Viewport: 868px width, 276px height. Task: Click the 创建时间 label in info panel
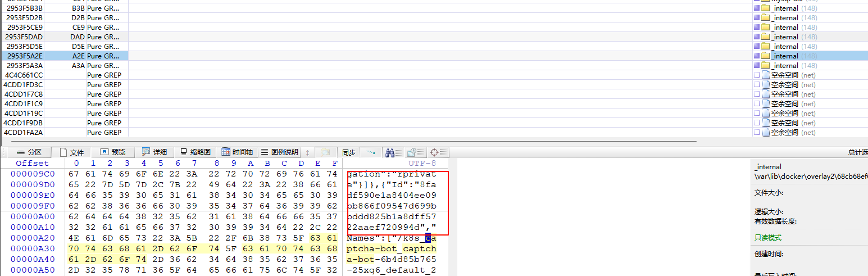click(769, 254)
